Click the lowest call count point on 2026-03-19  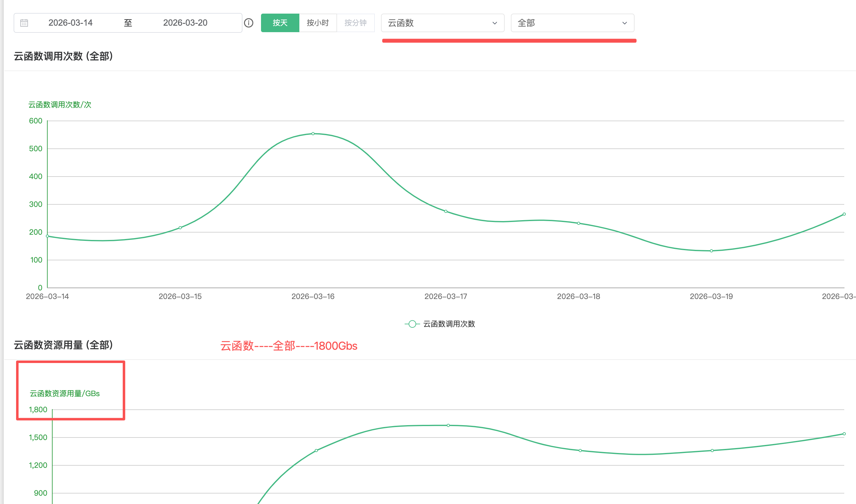click(711, 251)
